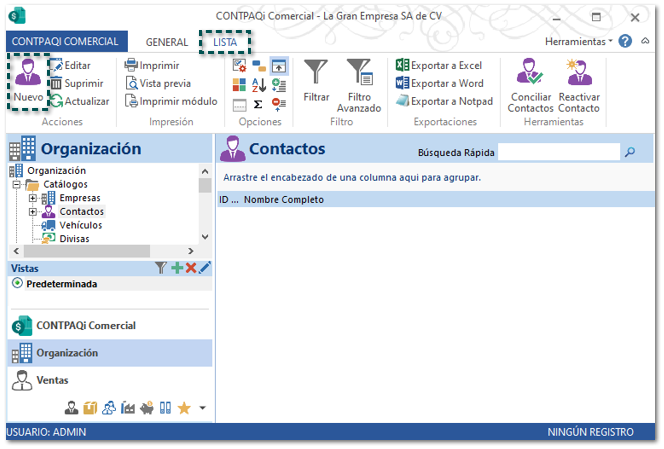Viewport: 664px width, 449px height.
Task: Click the sort A-Z icon in Opciones
Action: point(258,84)
